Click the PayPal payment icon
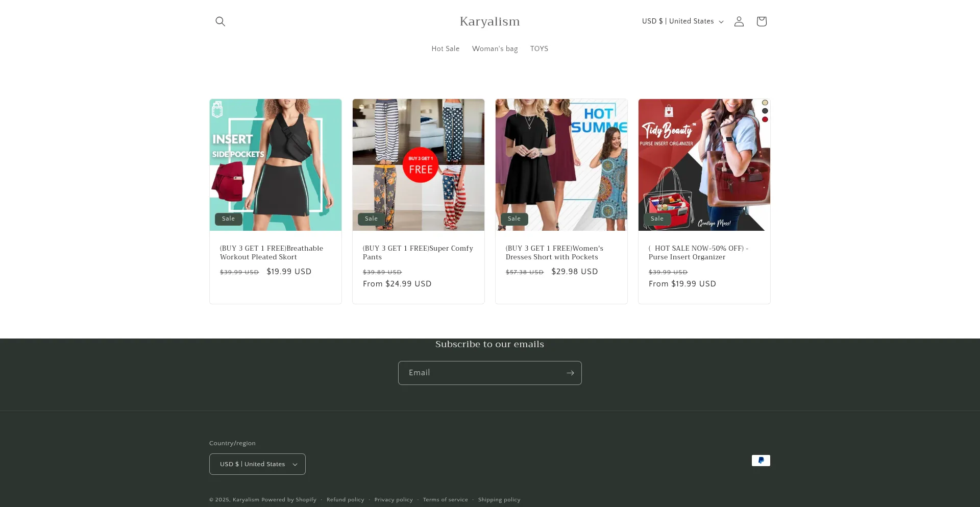 tap(761, 461)
